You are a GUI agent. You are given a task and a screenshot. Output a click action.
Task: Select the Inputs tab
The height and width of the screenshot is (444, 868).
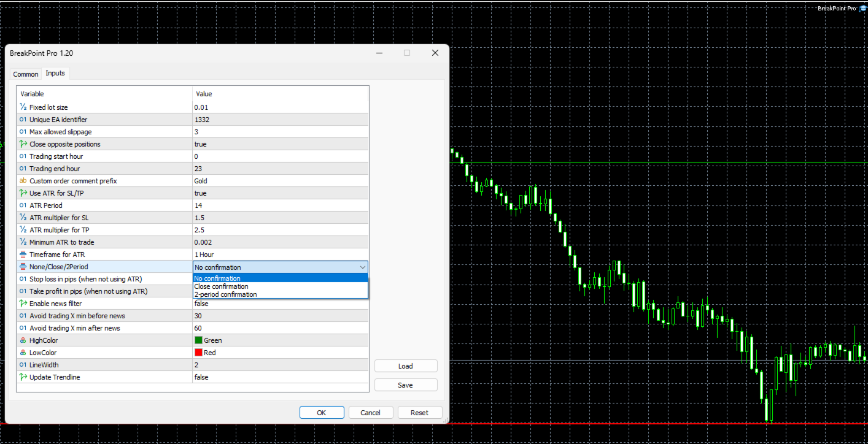(x=55, y=73)
